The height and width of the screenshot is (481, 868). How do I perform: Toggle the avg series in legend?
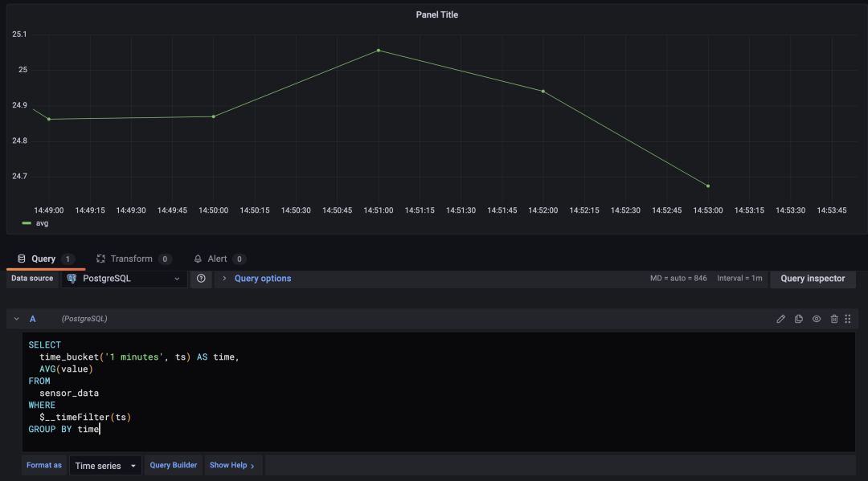pyautogui.click(x=42, y=223)
